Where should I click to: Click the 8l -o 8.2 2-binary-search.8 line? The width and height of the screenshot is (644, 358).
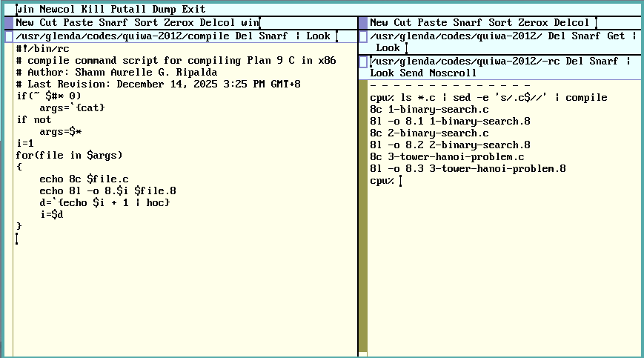tap(450, 145)
